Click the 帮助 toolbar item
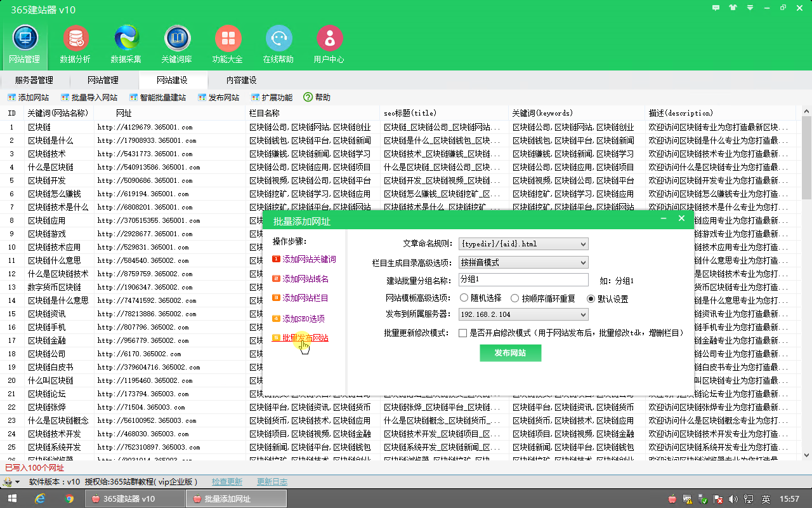 pos(317,98)
